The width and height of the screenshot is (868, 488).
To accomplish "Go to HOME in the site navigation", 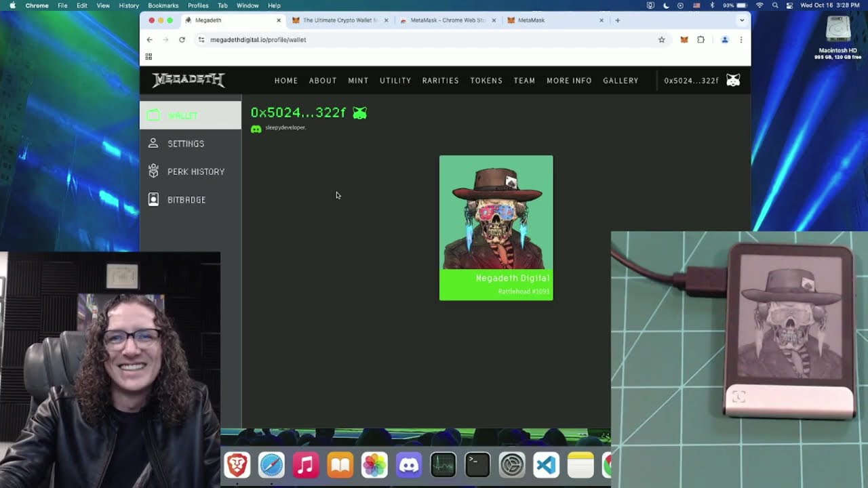I will pyautogui.click(x=286, y=81).
